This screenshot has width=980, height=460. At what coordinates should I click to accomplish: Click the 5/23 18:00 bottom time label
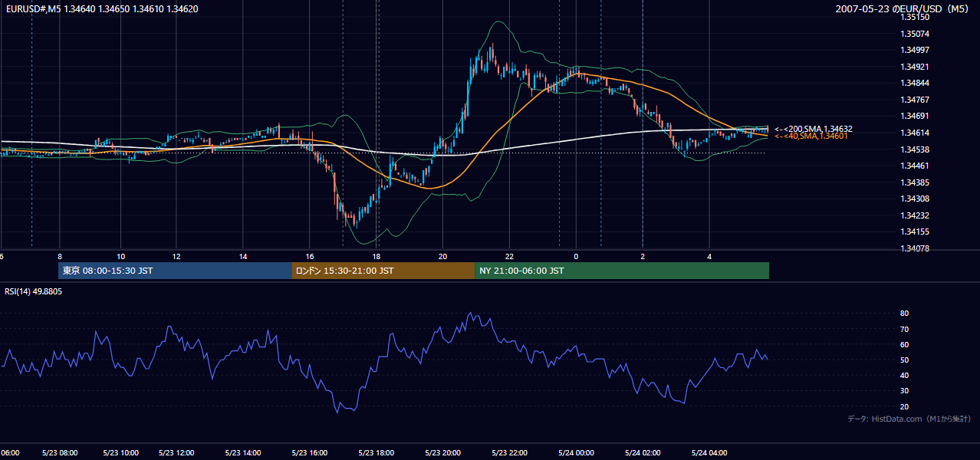point(376,453)
